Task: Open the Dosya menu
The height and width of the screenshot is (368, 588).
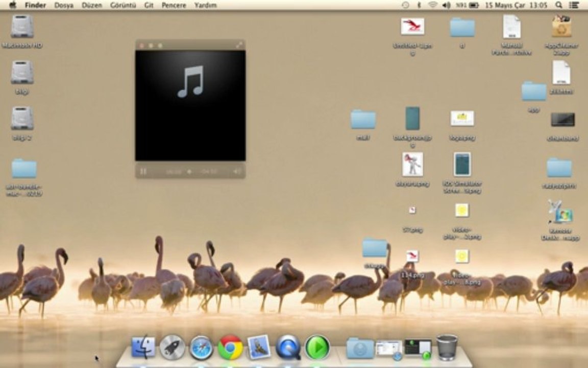Action: pos(64,5)
